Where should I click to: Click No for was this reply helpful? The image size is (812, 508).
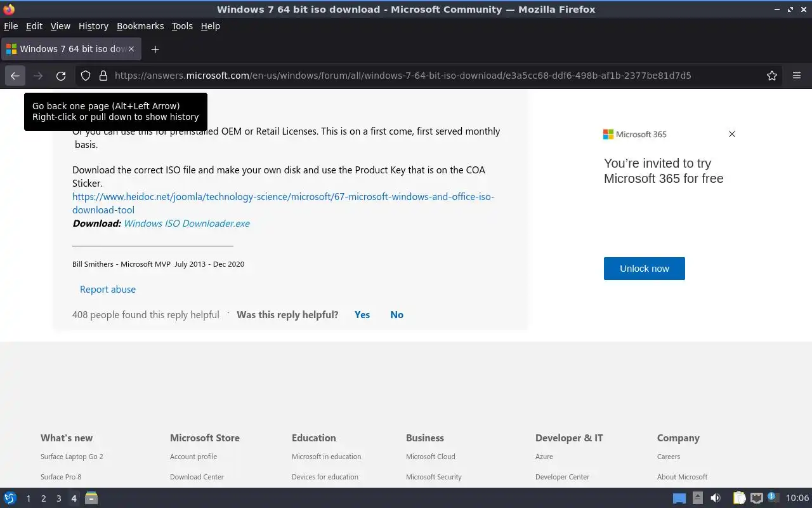(396, 315)
